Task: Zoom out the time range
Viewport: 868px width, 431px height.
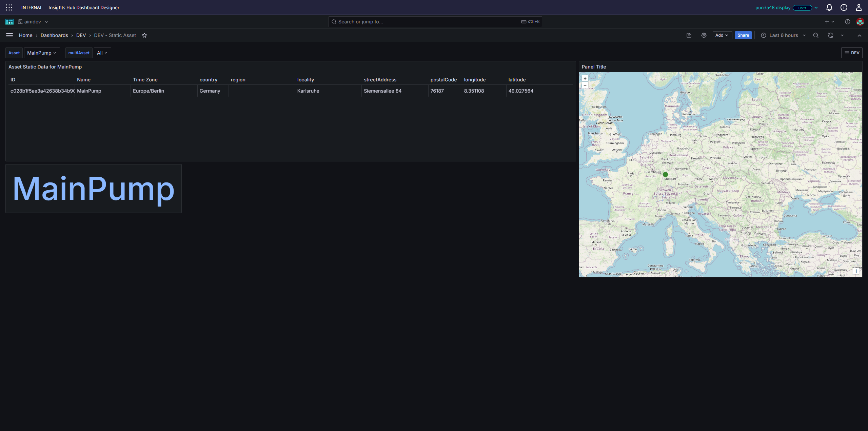Action: [x=816, y=35]
